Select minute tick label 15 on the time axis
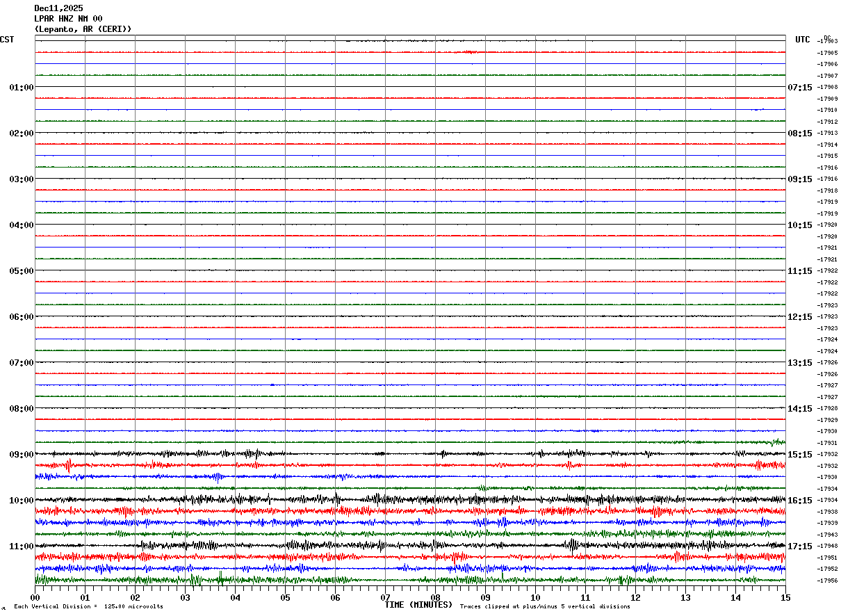This screenshot has height=616, width=841. pos(785,597)
